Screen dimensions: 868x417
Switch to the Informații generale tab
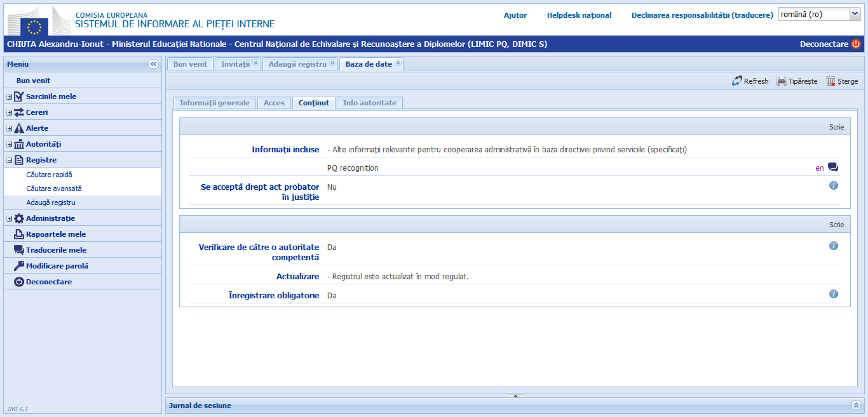coord(215,103)
